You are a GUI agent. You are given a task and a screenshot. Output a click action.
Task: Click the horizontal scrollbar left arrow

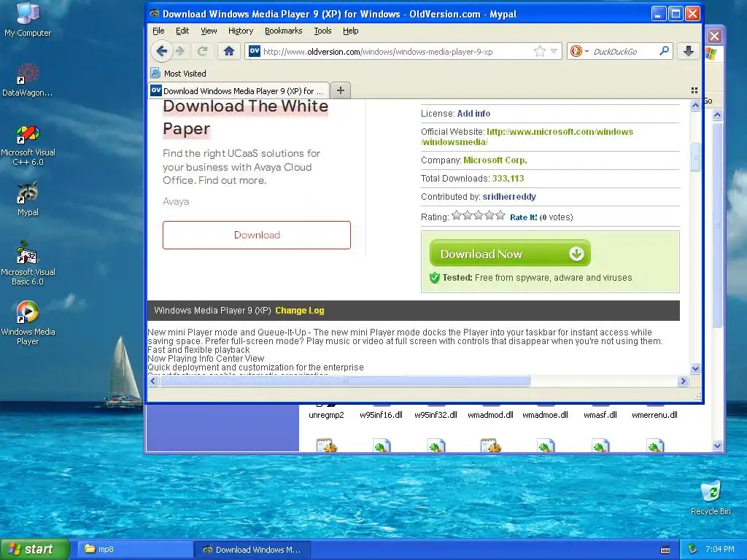click(153, 381)
